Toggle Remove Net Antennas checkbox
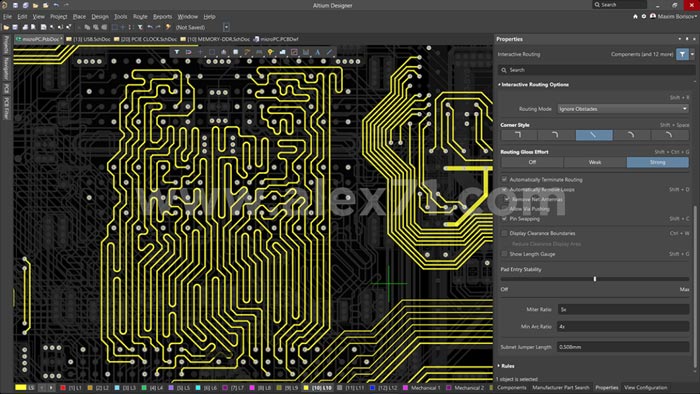Image resolution: width=700 pixels, height=394 pixels. coord(507,199)
